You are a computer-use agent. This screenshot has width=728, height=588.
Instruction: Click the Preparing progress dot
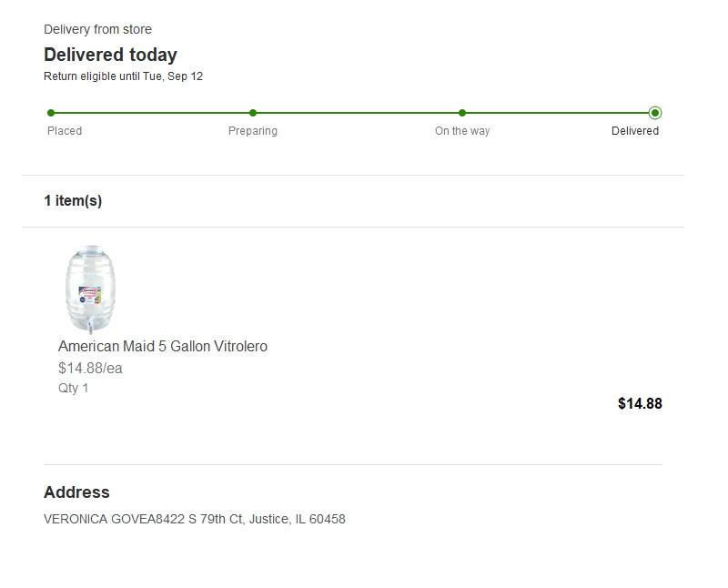coord(253,113)
